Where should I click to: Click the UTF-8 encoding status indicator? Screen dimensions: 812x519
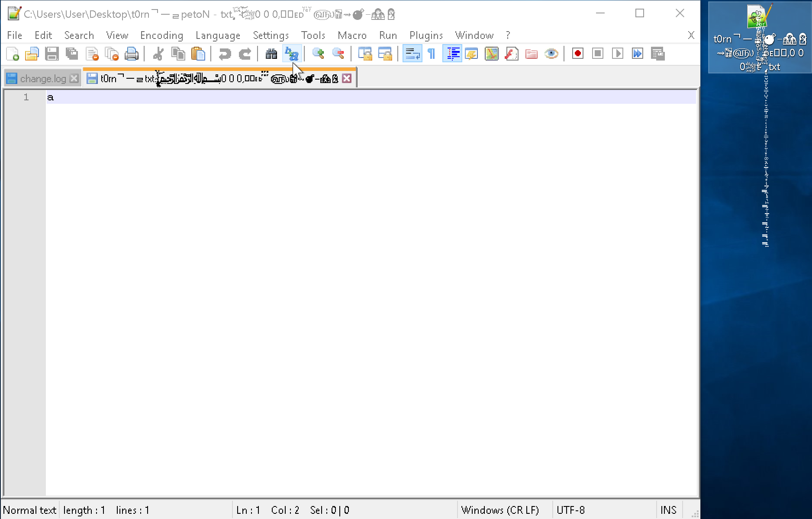pyautogui.click(x=570, y=510)
